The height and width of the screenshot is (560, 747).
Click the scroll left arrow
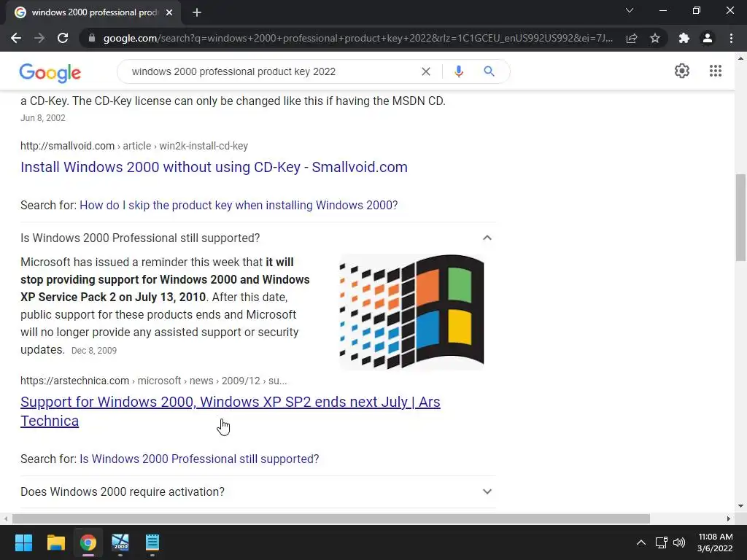pos(6,518)
